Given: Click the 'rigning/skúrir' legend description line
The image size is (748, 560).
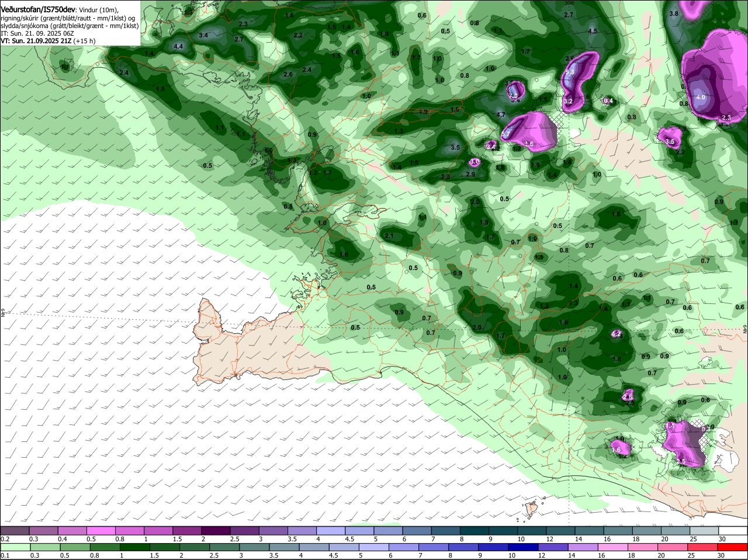Looking at the screenshot, I should 68,18.
